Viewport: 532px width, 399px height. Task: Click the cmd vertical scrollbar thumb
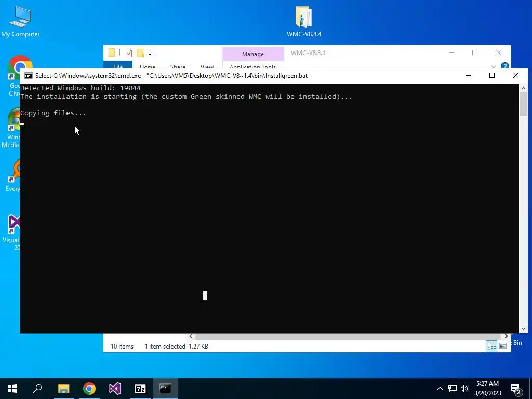pos(523,104)
